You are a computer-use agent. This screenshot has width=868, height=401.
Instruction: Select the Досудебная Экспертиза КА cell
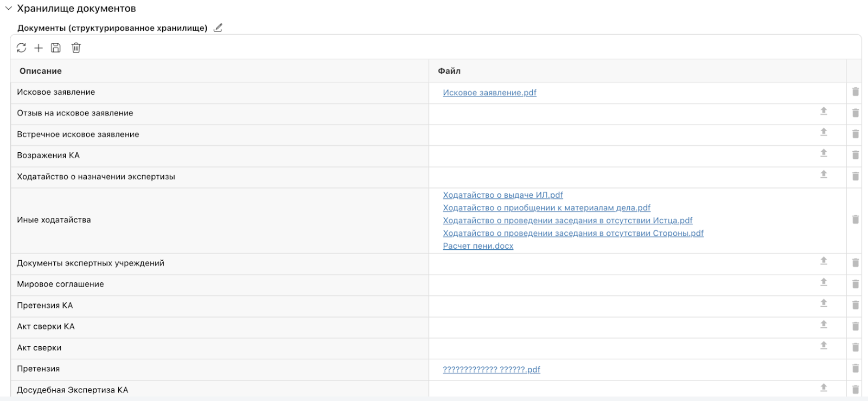coord(220,389)
